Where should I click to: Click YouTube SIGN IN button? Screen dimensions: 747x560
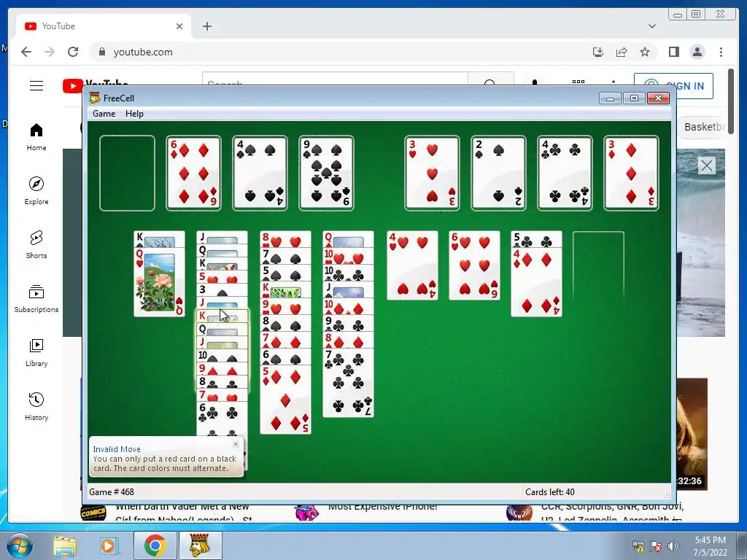[673, 86]
